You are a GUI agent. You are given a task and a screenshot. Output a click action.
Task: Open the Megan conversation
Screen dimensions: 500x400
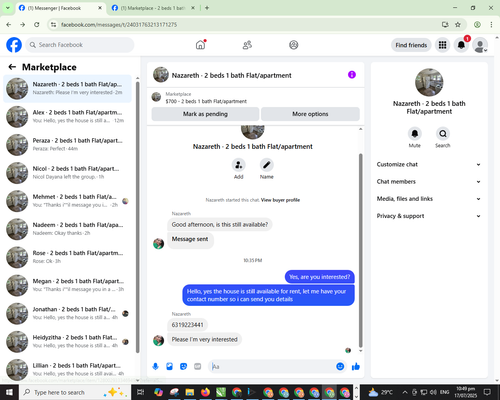click(x=67, y=285)
